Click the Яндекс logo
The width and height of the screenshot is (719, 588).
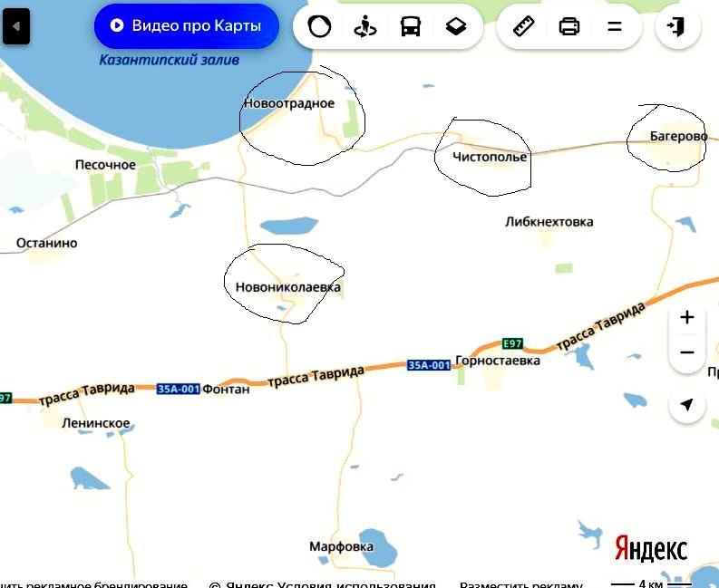[651, 547]
